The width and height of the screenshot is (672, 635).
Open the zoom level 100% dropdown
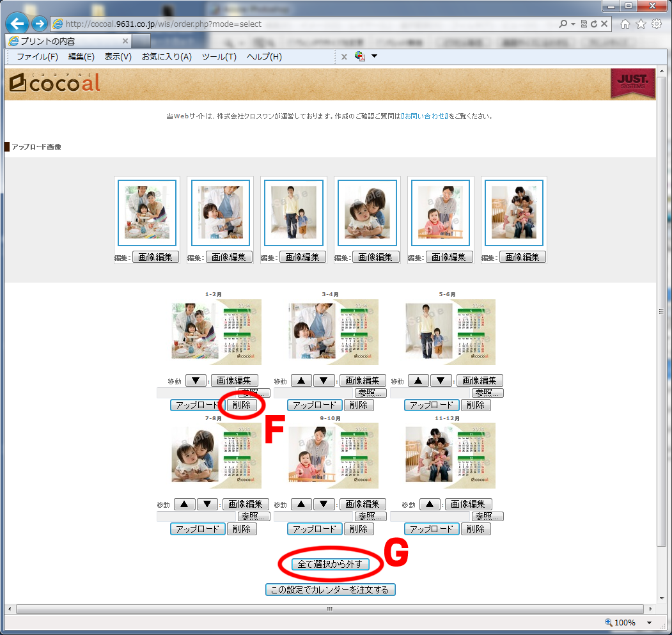pos(650,623)
